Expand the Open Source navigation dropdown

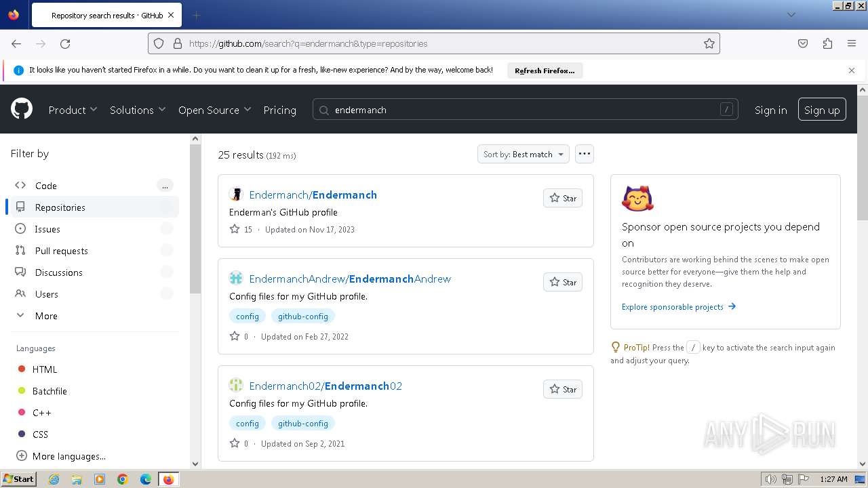pyautogui.click(x=214, y=110)
